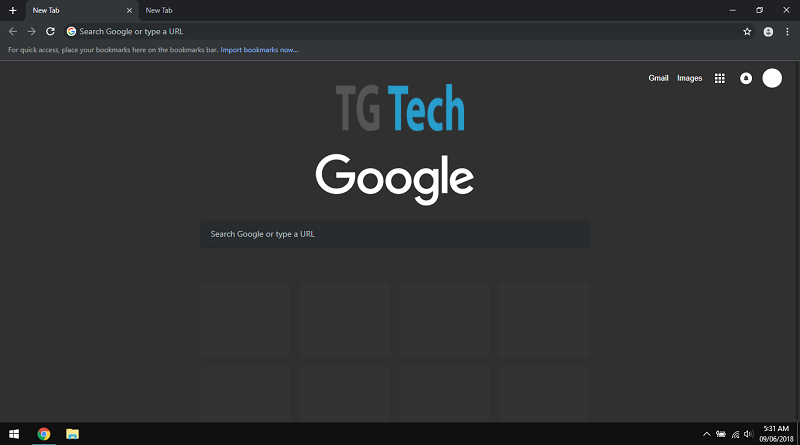Image resolution: width=800 pixels, height=445 pixels.
Task: Click the page search box
Action: coord(395,234)
